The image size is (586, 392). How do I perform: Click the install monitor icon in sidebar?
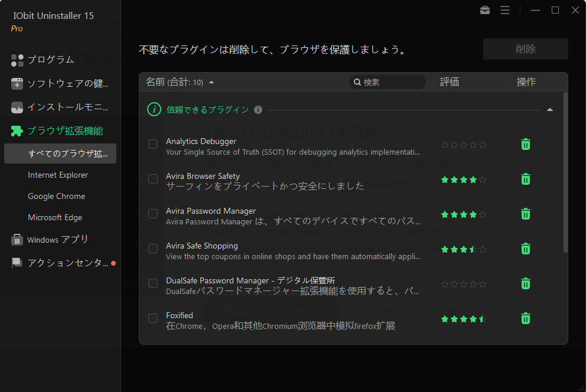17,107
